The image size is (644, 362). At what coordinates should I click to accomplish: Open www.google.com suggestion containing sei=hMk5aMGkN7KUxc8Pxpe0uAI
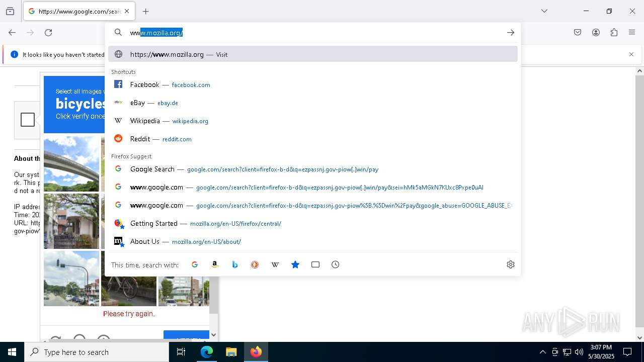[313, 187]
